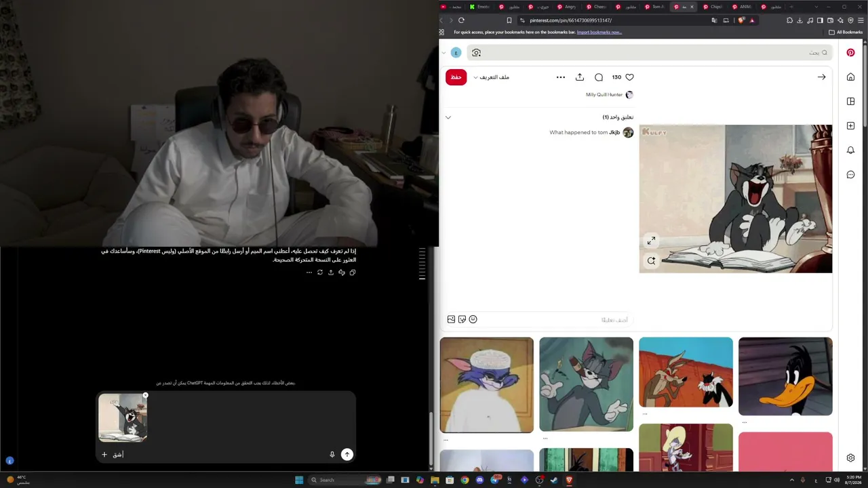
Task: Save the pin with red button
Action: (x=456, y=77)
